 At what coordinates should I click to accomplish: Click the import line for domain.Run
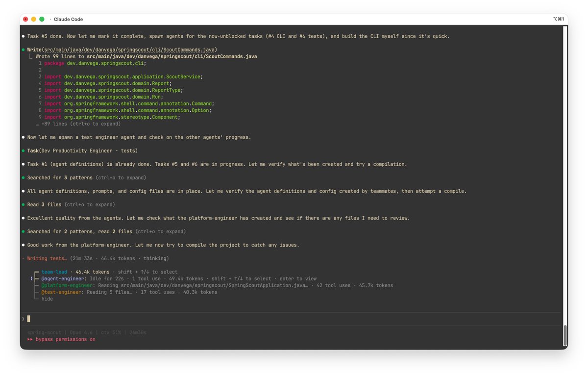(x=103, y=97)
